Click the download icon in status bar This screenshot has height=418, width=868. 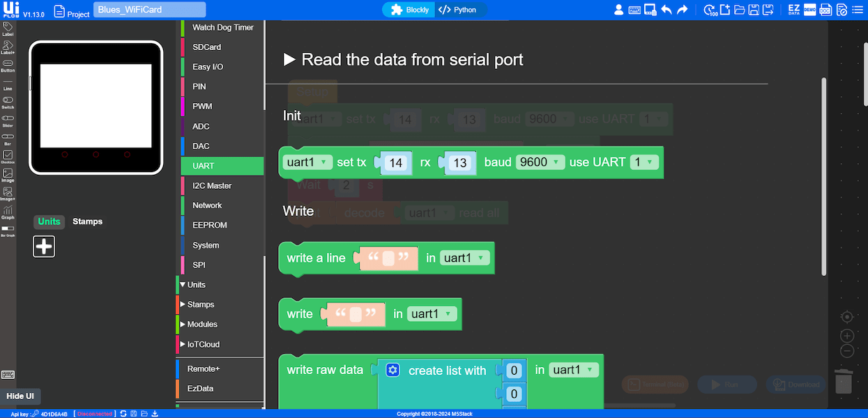[155, 414]
